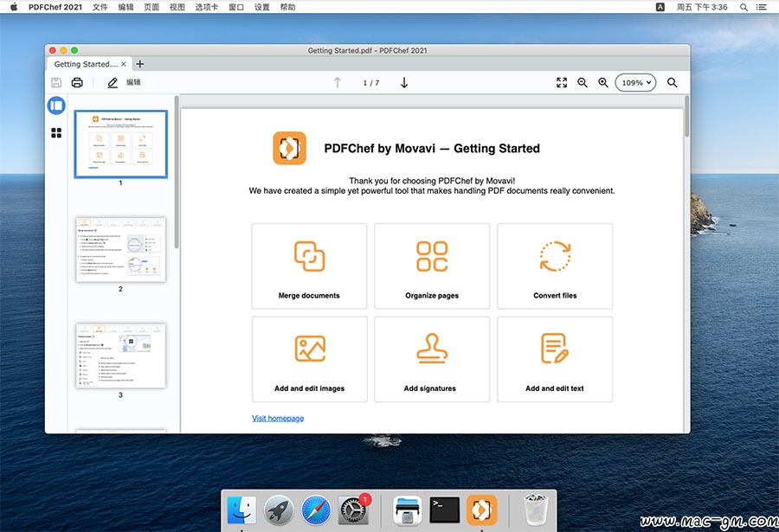Viewport: 779px width, 532px height.
Task: Zoom in with the plus magnifier
Action: click(x=603, y=82)
